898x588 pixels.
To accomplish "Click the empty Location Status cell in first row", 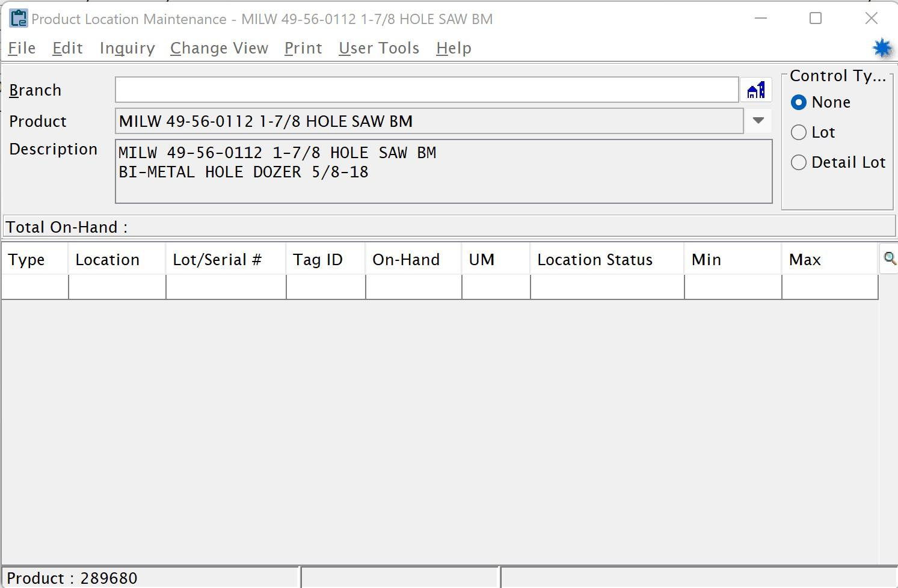I will [607, 287].
